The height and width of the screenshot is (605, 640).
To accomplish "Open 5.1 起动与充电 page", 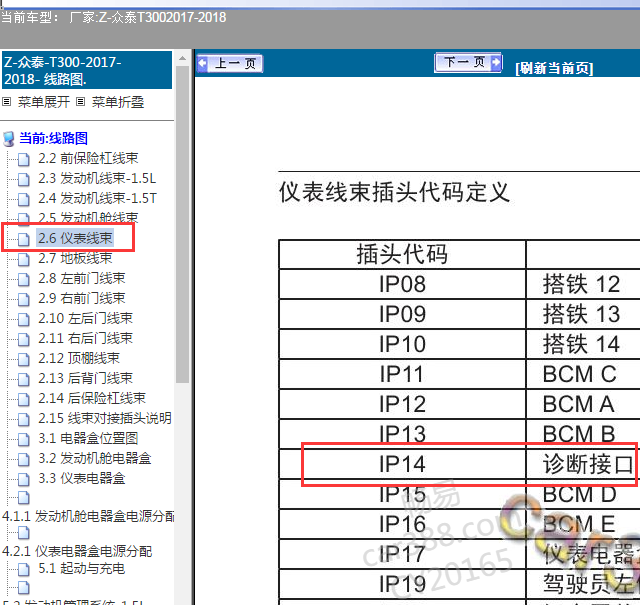I will click(x=81, y=569).
